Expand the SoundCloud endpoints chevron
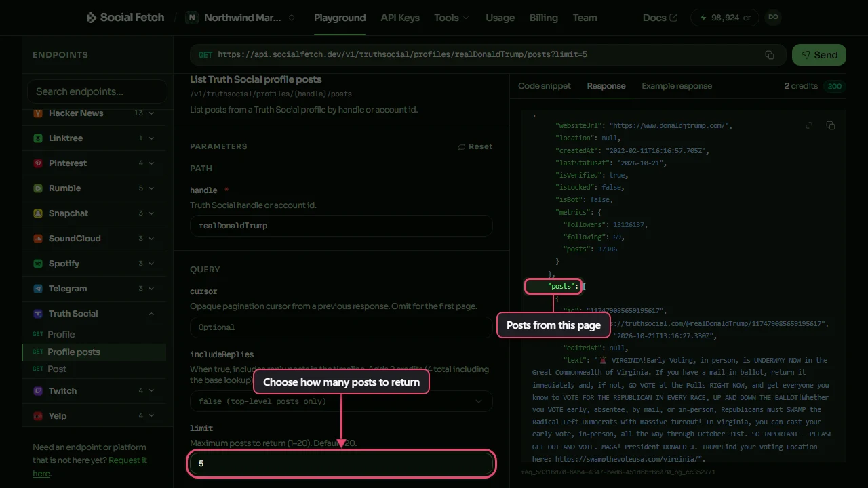Screen dimensions: 868x488 tap(151, 239)
